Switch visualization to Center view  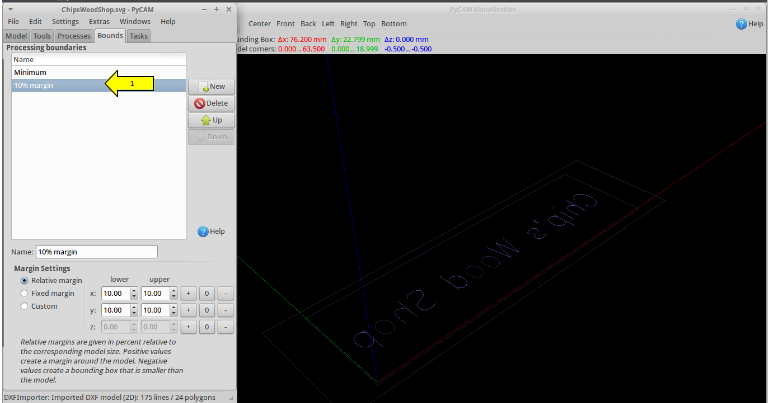click(x=259, y=24)
